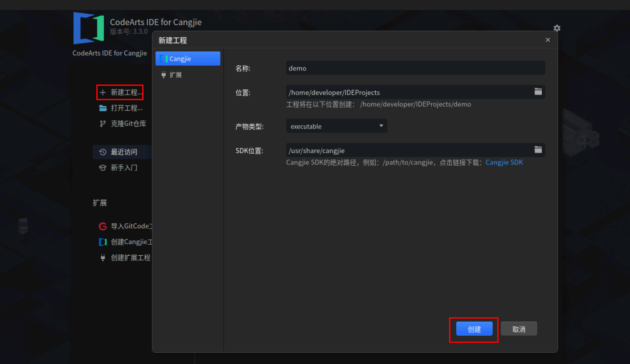Click 创建扩展工程 on the welcome page
Image resolution: width=630 pixels, height=364 pixels.
point(130,257)
